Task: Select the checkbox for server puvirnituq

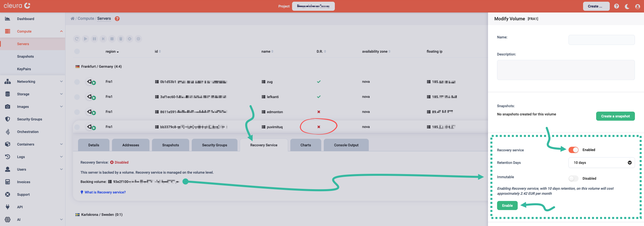Action: [77, 127]
